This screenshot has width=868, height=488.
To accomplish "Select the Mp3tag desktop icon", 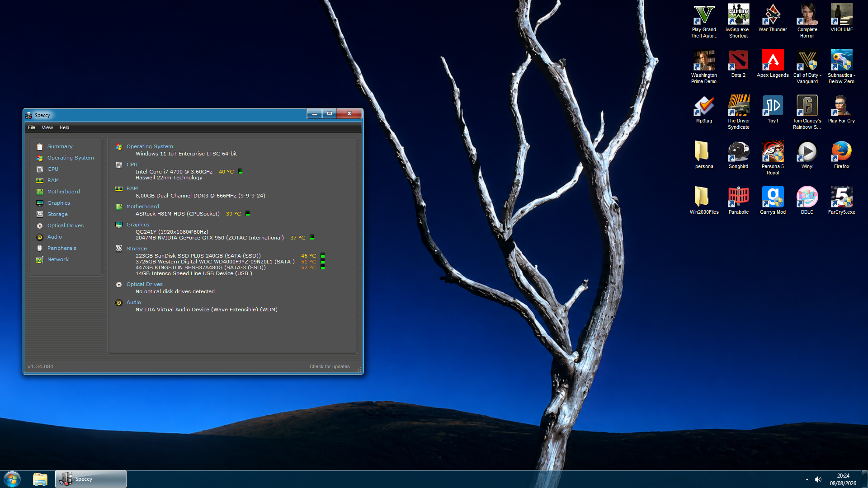I will 704,109.
